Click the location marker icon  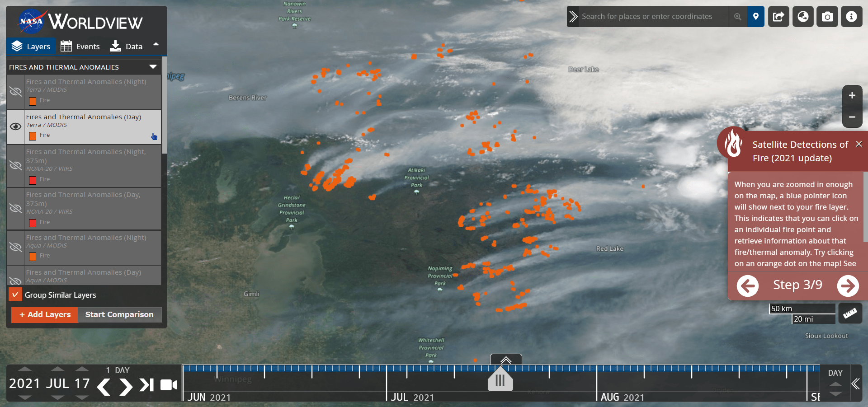coord(756,17)
